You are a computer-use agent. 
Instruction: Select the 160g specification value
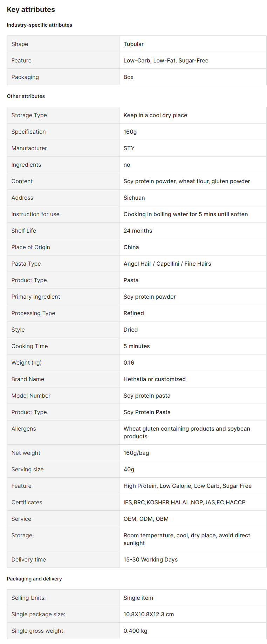(130, 132)
